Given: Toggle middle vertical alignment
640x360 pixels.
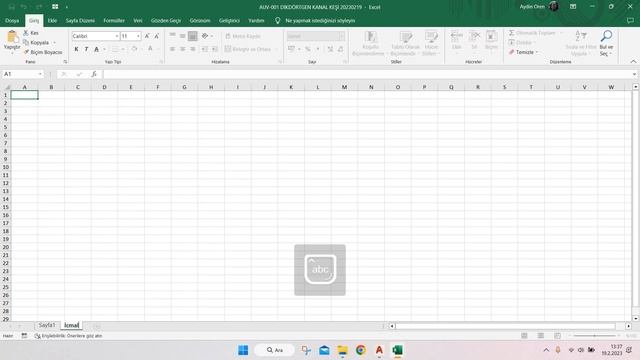Looking at the screenshot, I should click(182, 36).
